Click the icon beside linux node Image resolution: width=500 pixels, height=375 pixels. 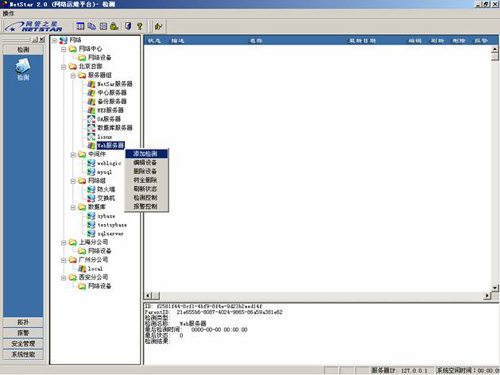click(x=91, y=137)
